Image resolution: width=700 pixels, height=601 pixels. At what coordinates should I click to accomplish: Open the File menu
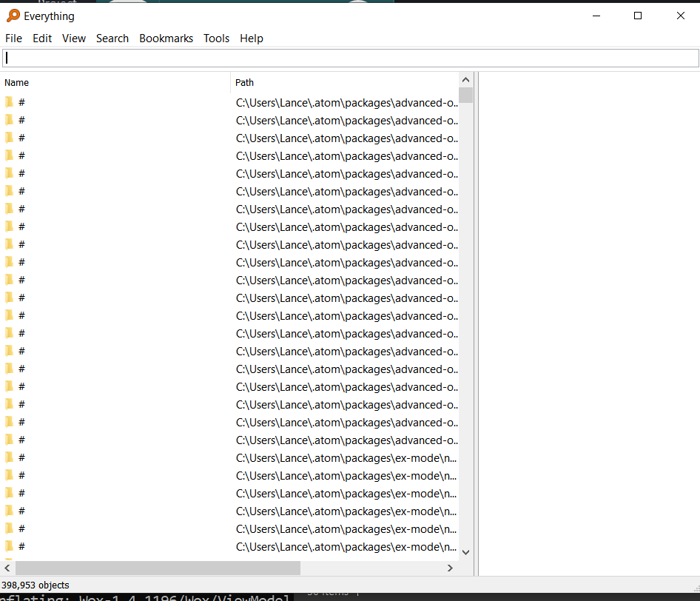coord(13,38)
